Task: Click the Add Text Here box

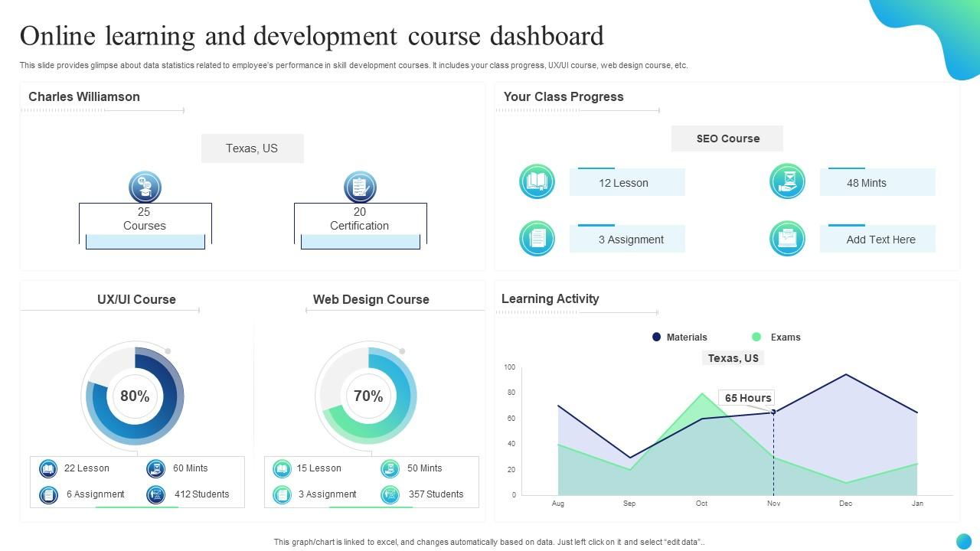Action: (877, 240)
